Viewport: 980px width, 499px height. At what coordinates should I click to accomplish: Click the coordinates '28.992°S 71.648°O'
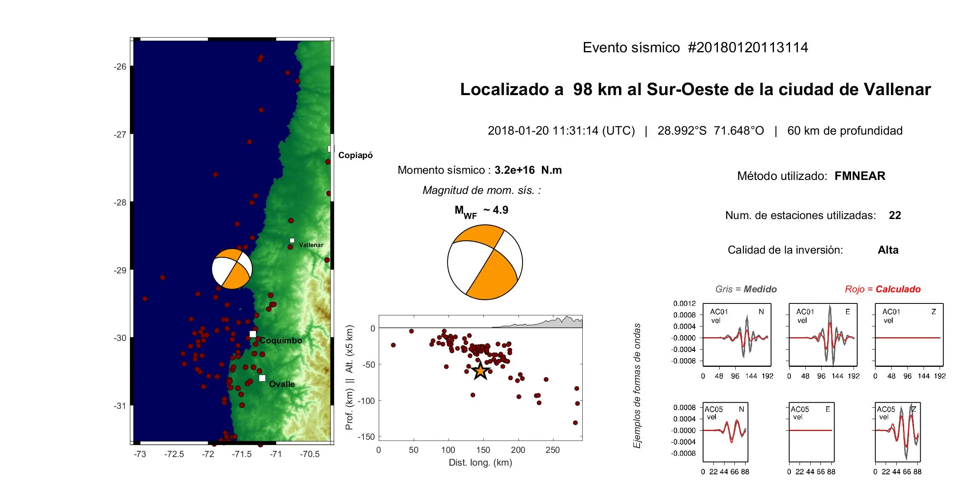tap(710, 131)
